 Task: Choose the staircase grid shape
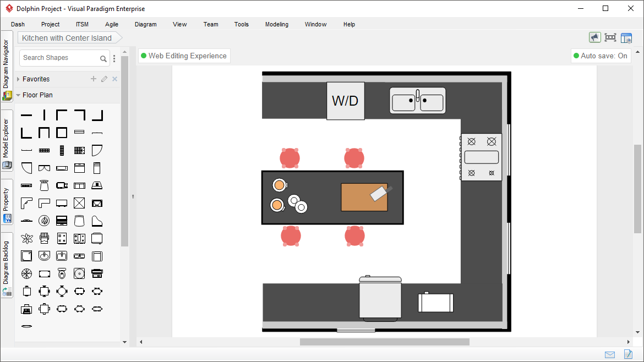point(79,151)
